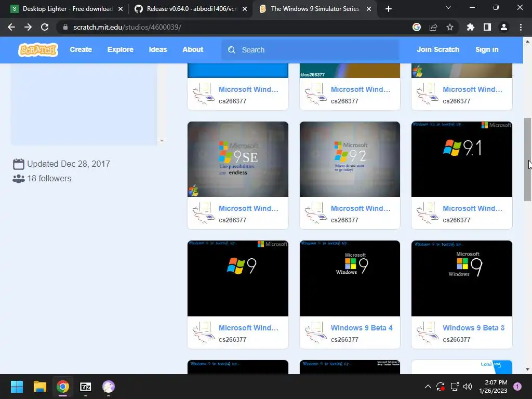The height and width of the screenshot is (399, 532).
Task: Open the notification badge in taskbar
Action: coord(517,387)
